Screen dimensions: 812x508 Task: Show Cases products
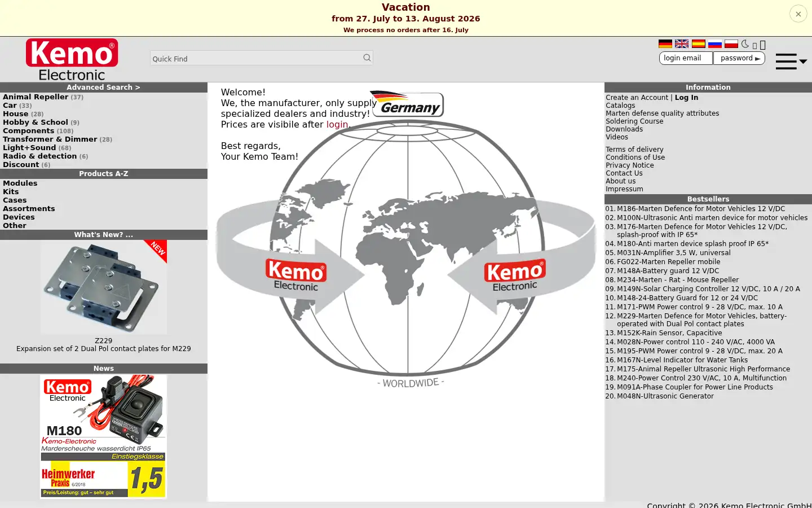(x=15, y=200)
